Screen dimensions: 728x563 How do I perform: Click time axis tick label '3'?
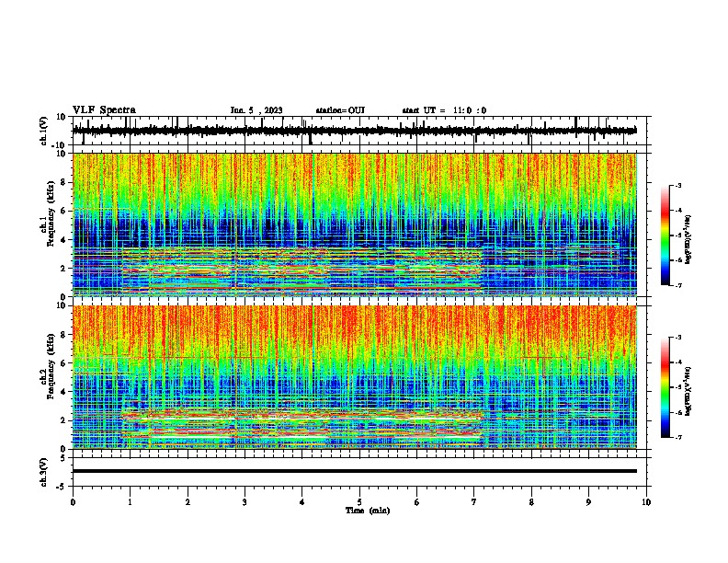click(245, 502)
